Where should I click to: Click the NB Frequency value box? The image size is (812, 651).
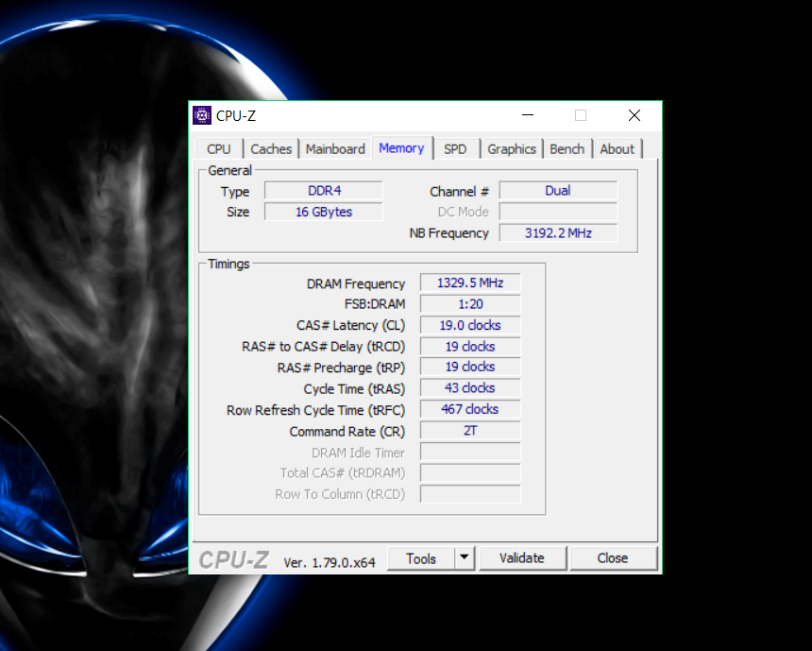(x=558, y=233)
